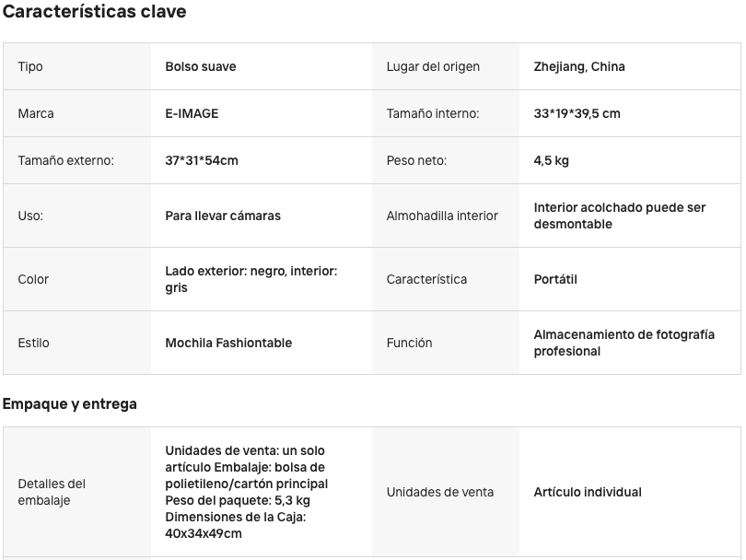
Task: Click the "Bolso suave" type value
Action: (x=201, y=66)
